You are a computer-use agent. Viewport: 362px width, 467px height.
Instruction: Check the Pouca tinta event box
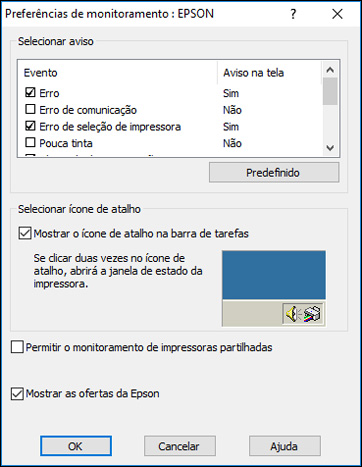pyautogui.click(x=30, y=142)
